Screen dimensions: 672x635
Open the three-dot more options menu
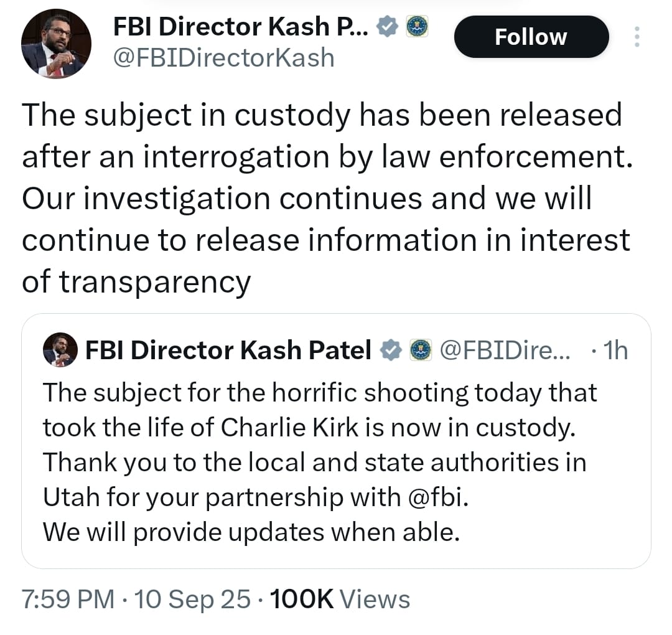point(636,37)
